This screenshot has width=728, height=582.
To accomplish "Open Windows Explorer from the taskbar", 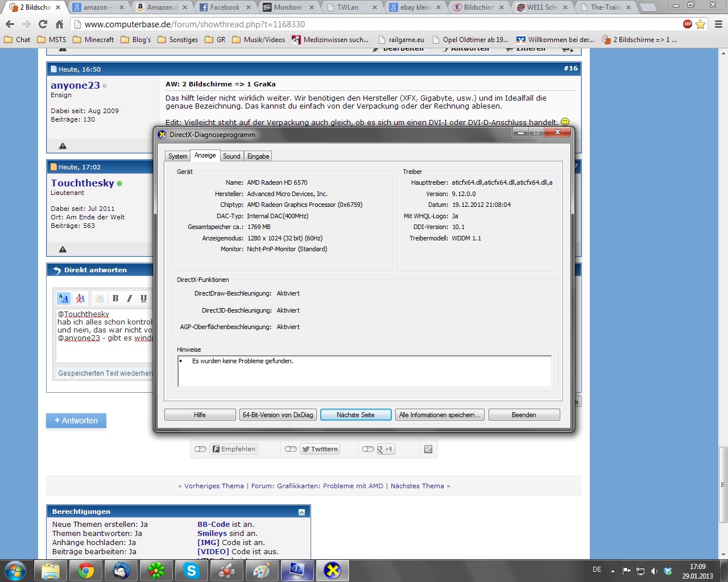I will (51, 571).
